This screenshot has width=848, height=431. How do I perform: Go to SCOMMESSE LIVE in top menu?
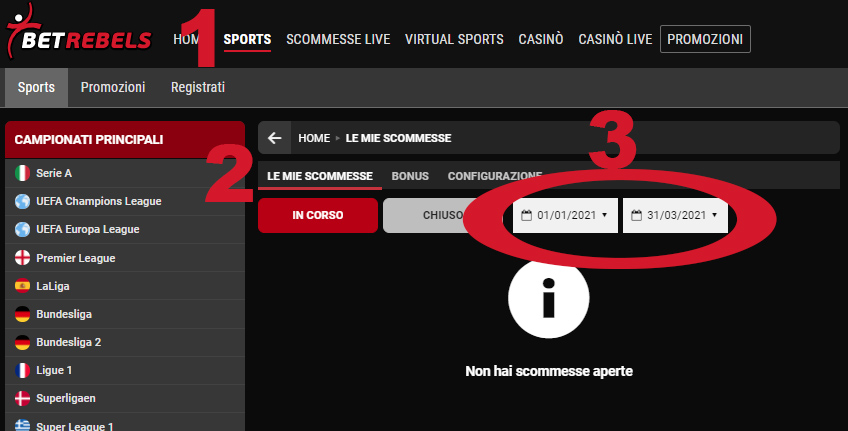point(338,39)
